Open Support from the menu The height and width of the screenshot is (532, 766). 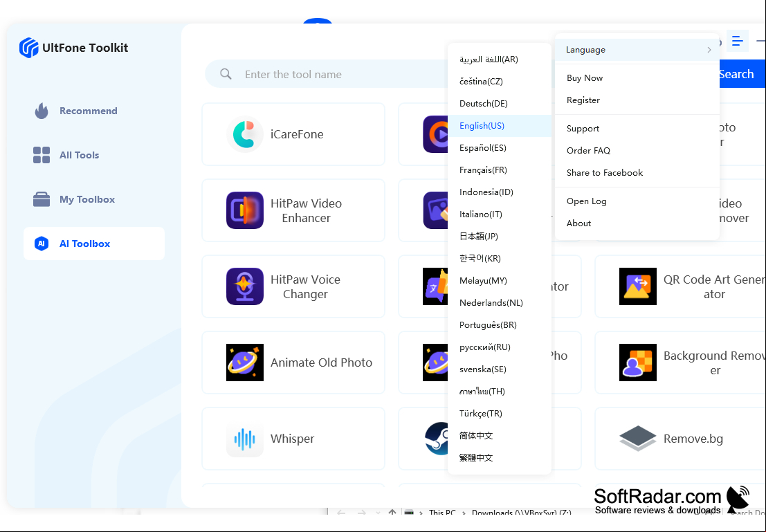tap(637, 129)
